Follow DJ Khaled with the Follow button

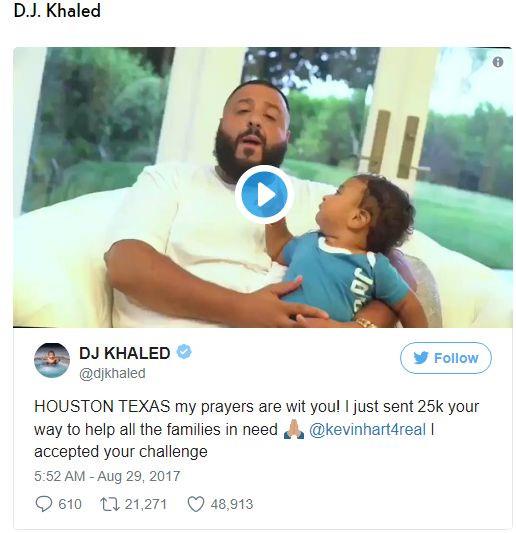(x=446, y=358)
